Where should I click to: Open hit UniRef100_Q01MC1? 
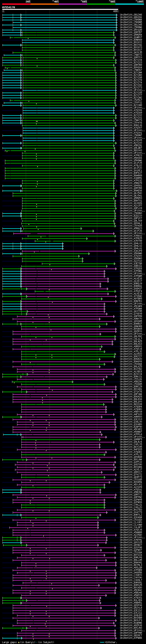click(131, 170)
